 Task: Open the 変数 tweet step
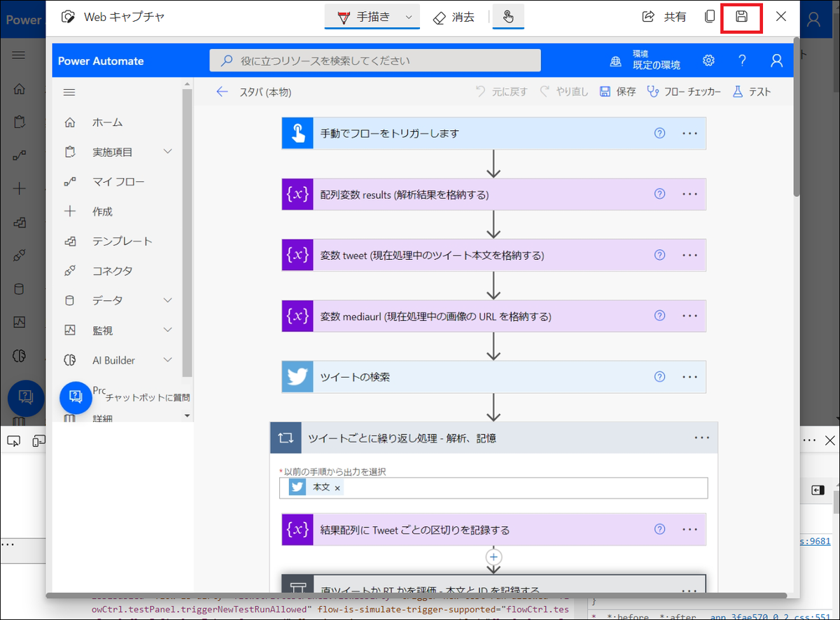[x=493, y=255]
